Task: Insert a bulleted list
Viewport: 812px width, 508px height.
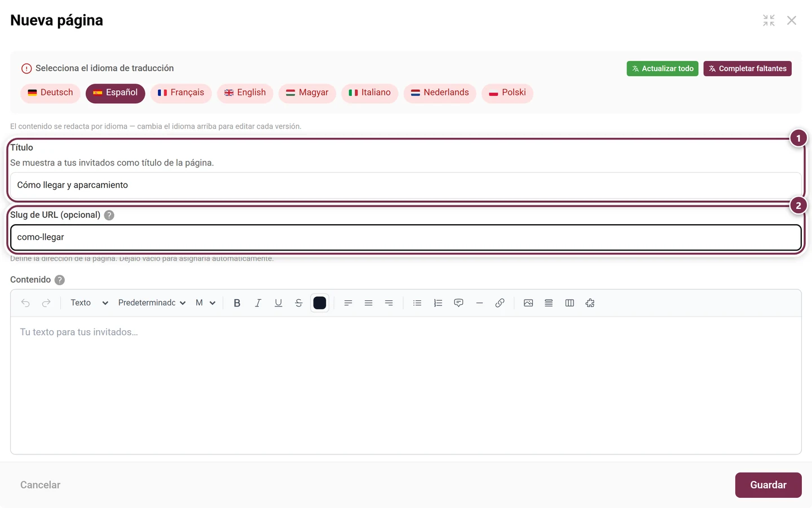Action: tap(417, 303)
